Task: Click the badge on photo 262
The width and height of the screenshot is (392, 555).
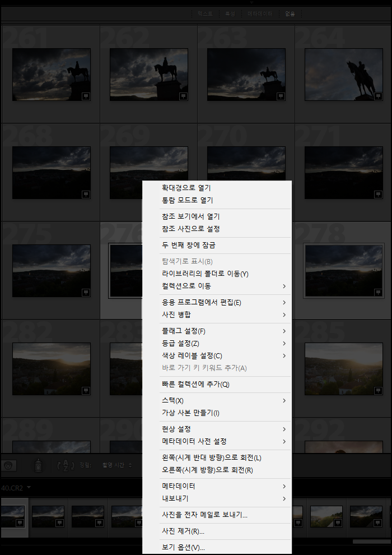Action: point(183,96)
